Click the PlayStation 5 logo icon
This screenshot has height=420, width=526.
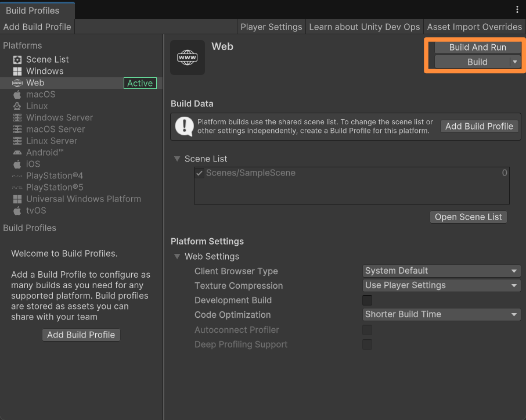click(17, 188)
